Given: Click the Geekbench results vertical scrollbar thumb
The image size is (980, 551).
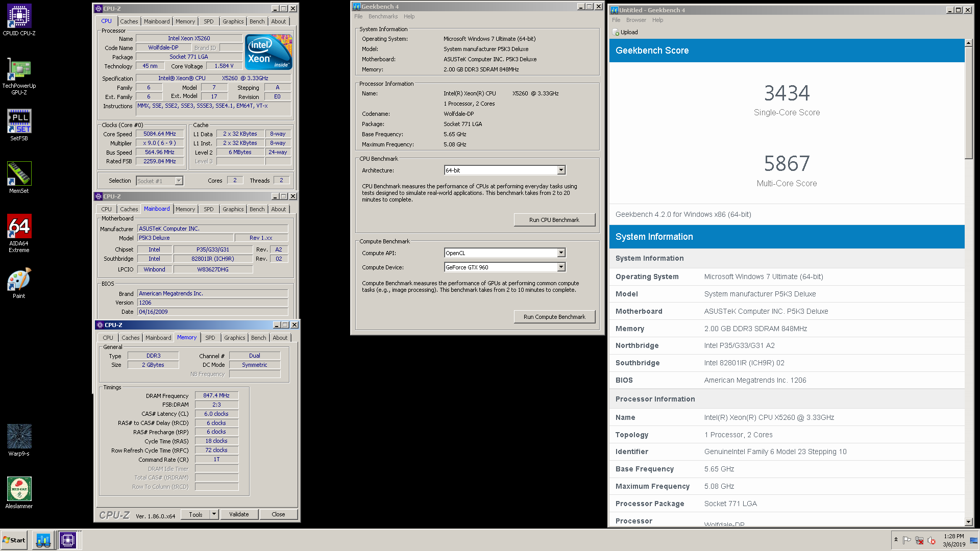Looking at the screenshot, I should tap(969, 103).
